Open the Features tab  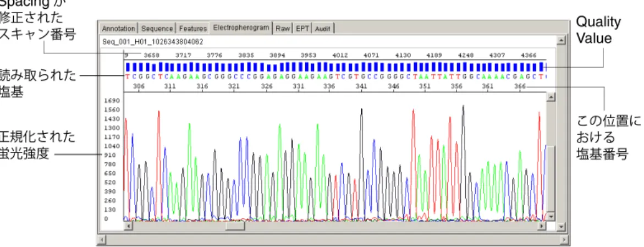point(192,29)
